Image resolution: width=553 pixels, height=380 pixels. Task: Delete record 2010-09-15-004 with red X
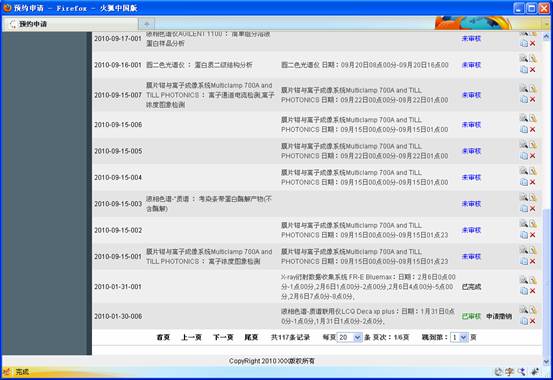(533, 182)
